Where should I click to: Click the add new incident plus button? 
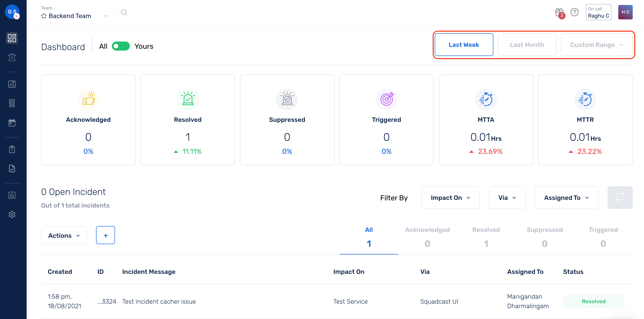click(105, 235)
